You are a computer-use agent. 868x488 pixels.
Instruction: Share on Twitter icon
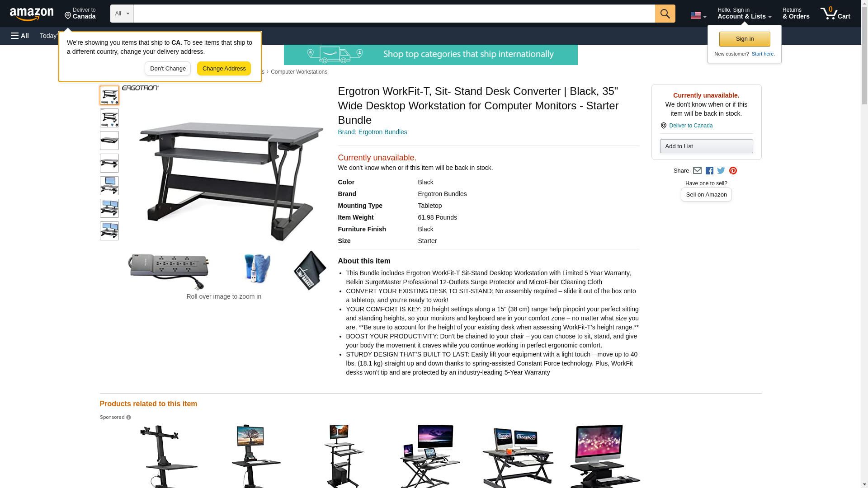[x=721, y=171]
